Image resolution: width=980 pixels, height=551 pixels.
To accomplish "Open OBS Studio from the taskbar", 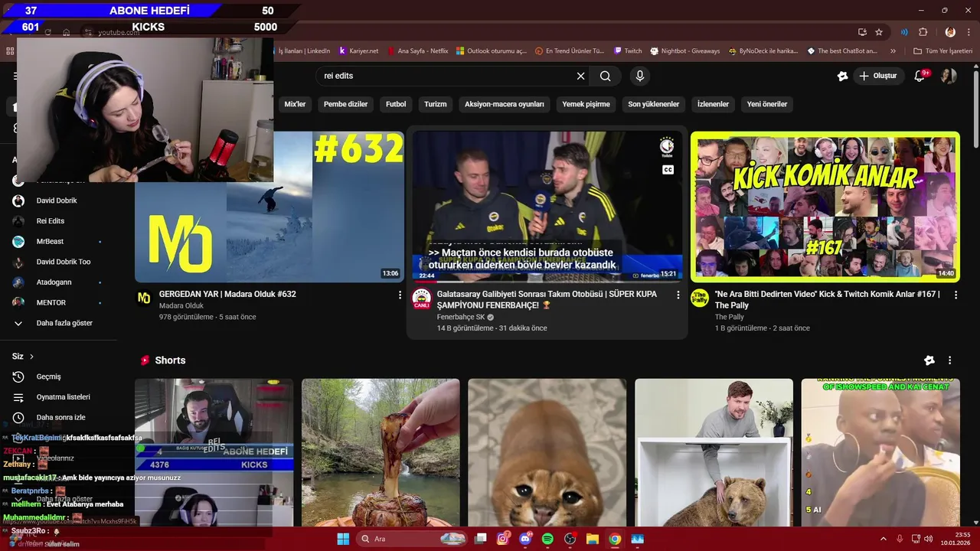I will coord(570,539).
